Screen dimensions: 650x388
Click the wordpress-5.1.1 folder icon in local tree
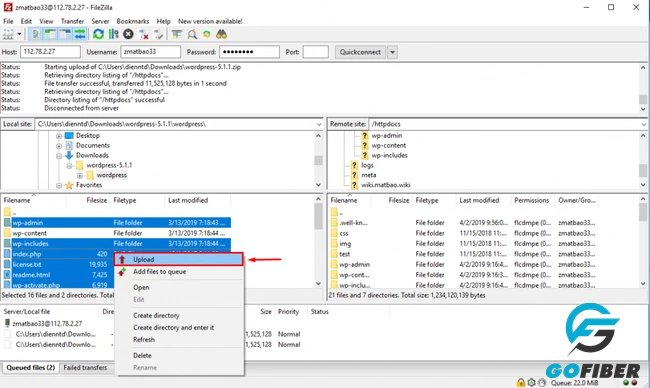point(80,165)
